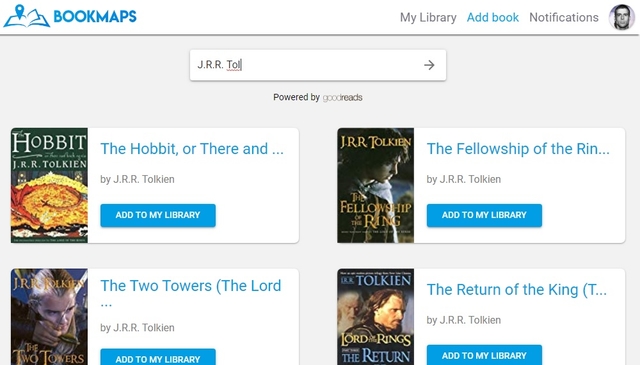
Task: Open The Two Towers (The Lord ... title
Action: pos(191,293)
